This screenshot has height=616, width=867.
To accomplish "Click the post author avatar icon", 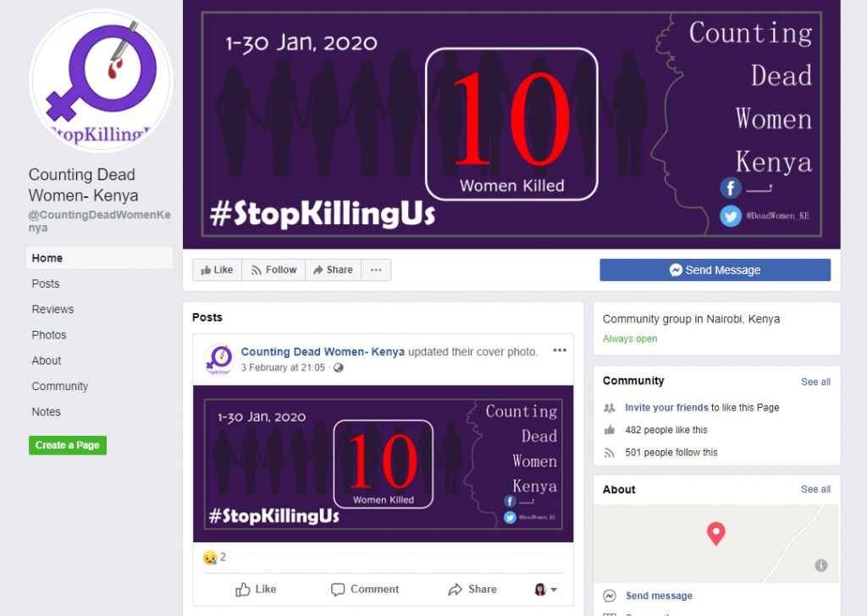I will (x=218, y=359).
